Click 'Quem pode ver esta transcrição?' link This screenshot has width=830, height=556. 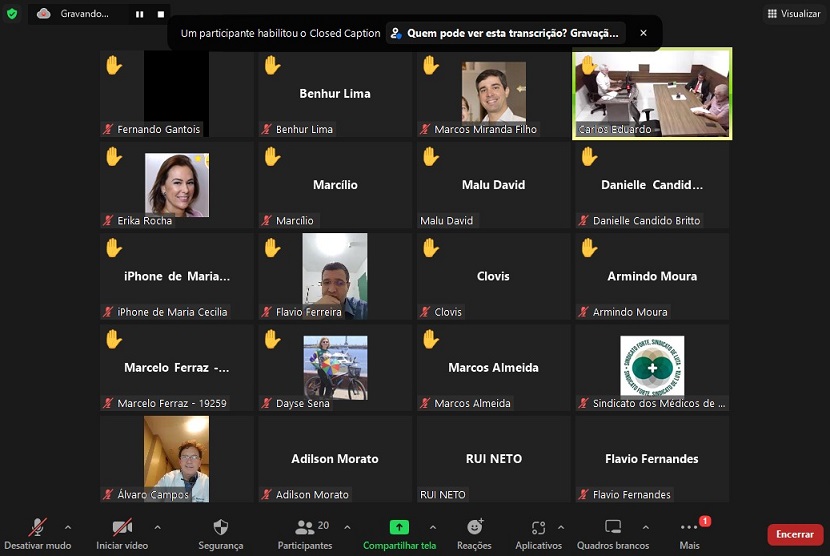tap(505, 33)
